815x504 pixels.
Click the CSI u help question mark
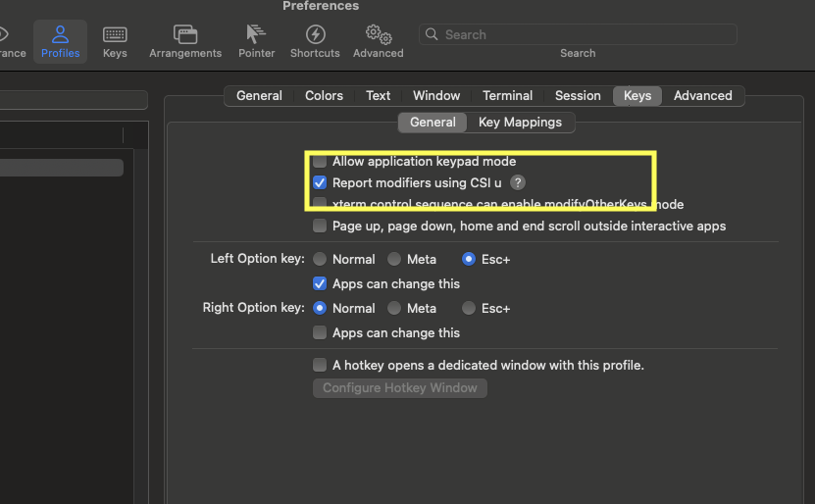coord(518,182)
